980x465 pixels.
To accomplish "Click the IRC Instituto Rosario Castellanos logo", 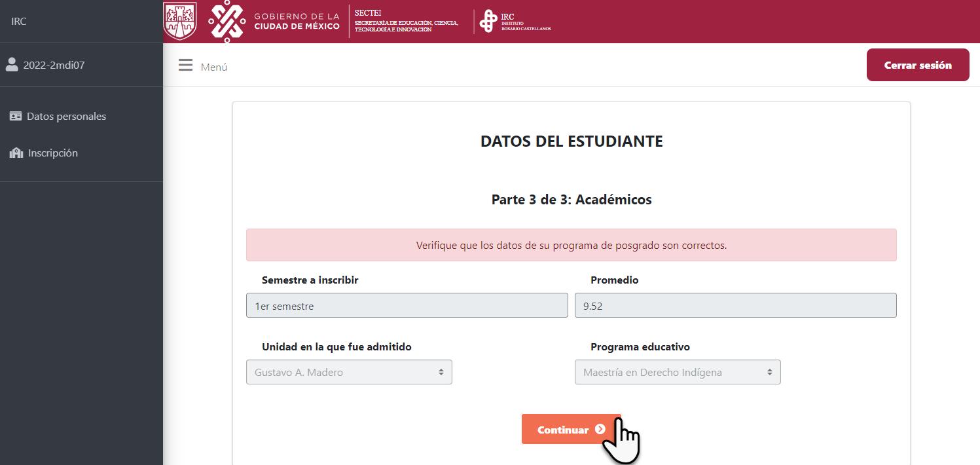I will (515, 21).
